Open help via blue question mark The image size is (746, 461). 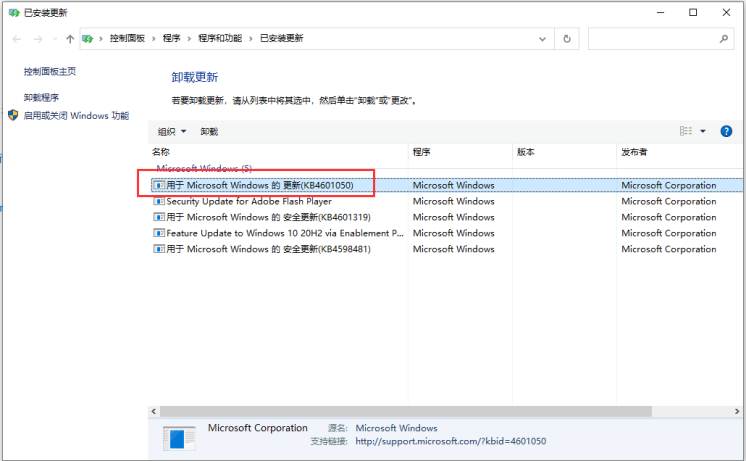(x=726, y=131)
